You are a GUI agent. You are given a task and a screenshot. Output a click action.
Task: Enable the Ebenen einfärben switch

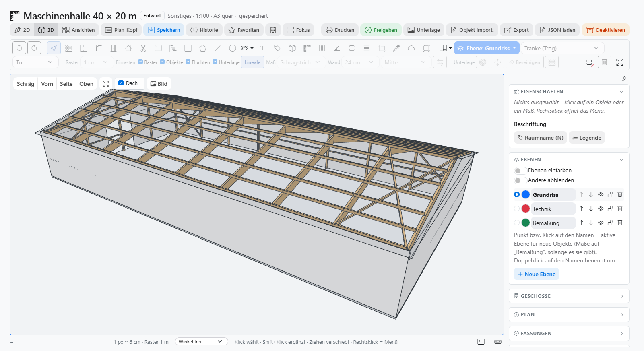tap(520, 171)
